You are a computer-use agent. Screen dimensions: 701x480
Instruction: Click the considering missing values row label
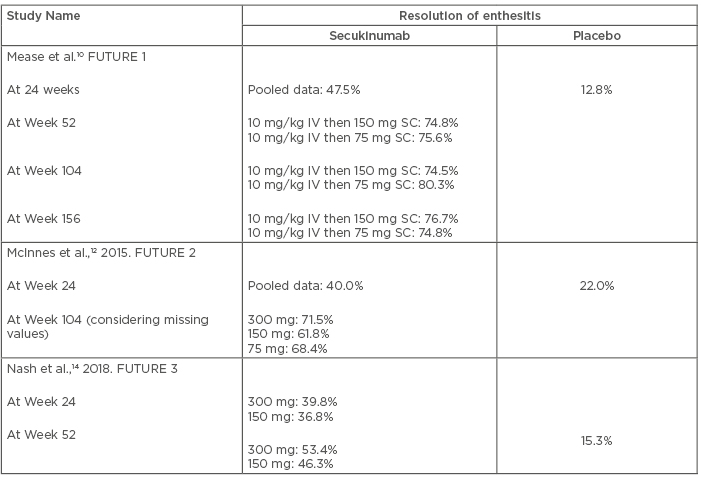(x=108, y=320)
